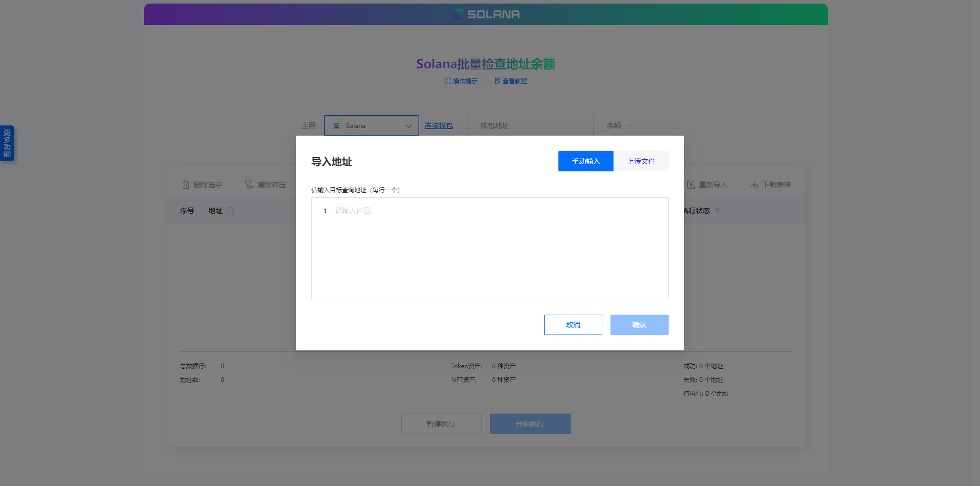Click the 删除选中 trash icon
The width and height of the screenshot is (980, 486).
point(186,185)
